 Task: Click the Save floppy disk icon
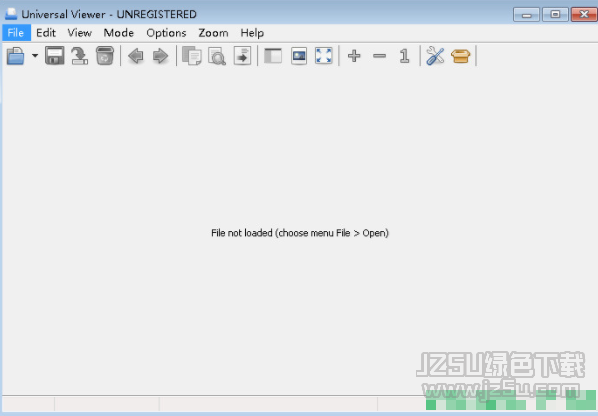pyautogui.click(x=55, y=56)
